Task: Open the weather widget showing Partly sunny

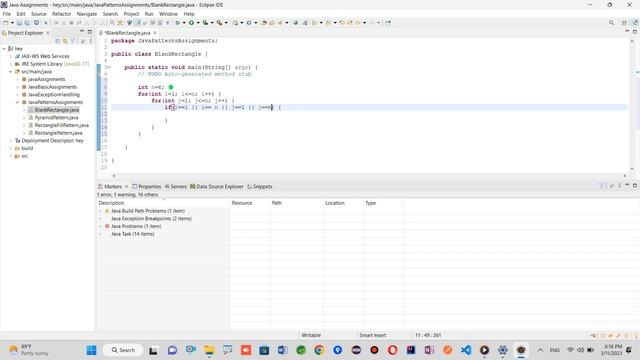Action: tap(29, 350)
